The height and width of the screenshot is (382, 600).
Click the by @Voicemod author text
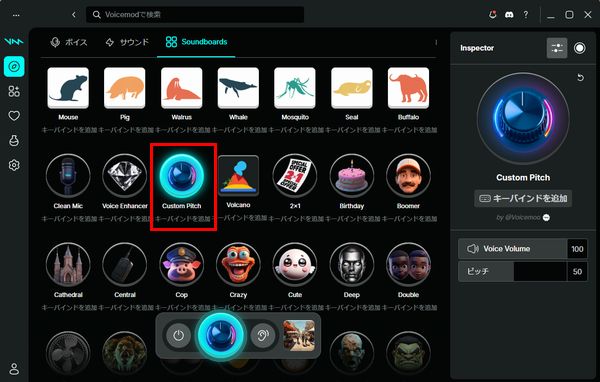click(x=518, y=217)
